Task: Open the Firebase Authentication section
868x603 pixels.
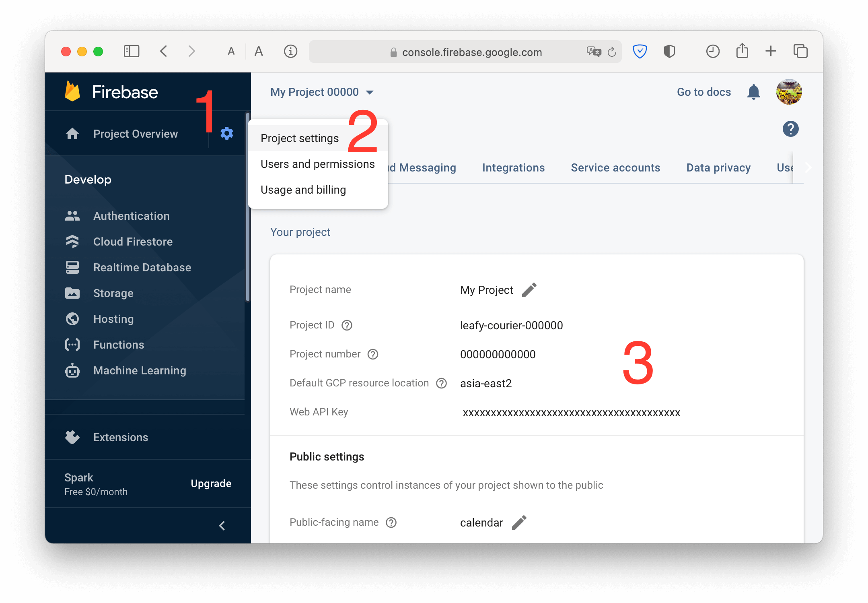Action: pyautogui.click(x=131, y=216)
